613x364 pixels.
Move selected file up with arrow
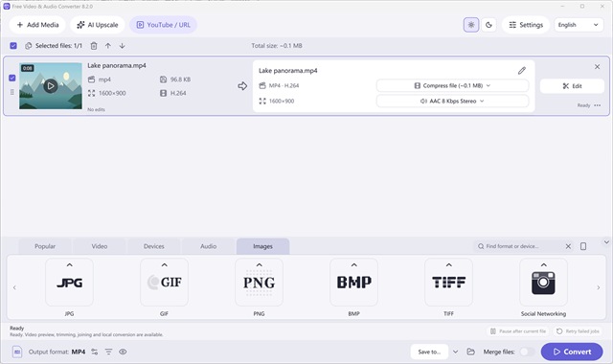(x=108, y=46)
